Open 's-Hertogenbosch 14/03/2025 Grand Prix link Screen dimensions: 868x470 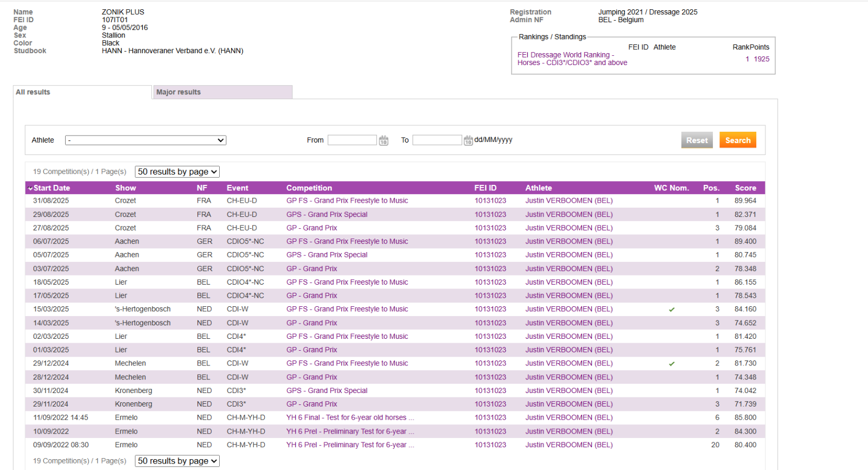311,323
